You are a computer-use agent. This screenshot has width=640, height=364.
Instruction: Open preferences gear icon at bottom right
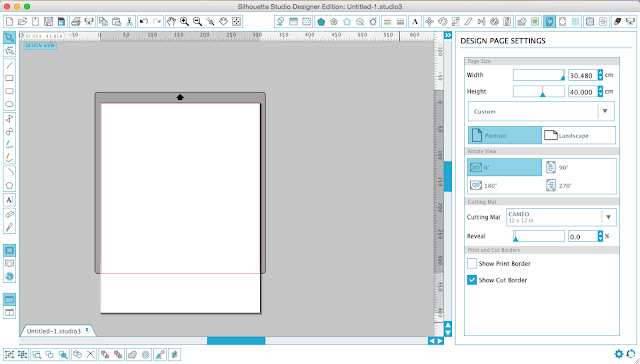619,354
